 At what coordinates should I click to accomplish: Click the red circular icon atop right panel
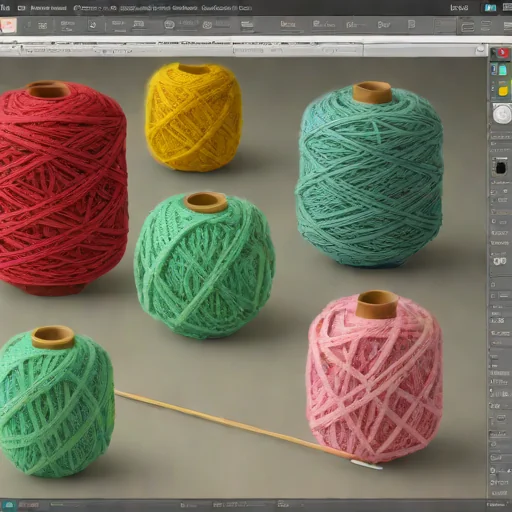(x=503, y=53)
